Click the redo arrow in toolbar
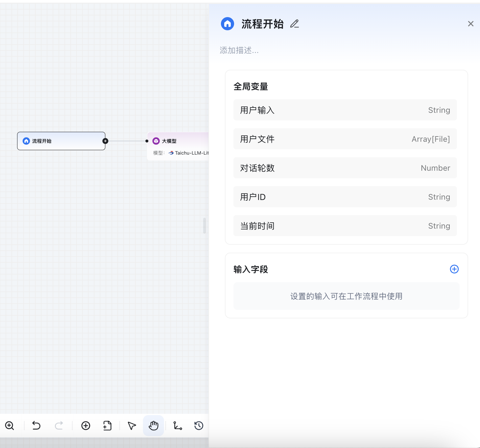This screenshot has height=448, width=480. (59, 426)
